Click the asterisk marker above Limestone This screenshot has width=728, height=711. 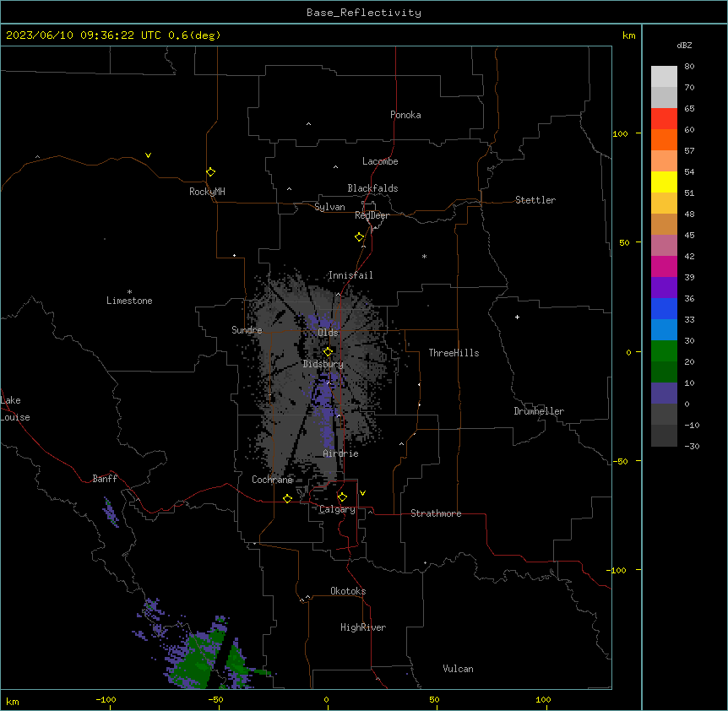click(x=129, y=292)
